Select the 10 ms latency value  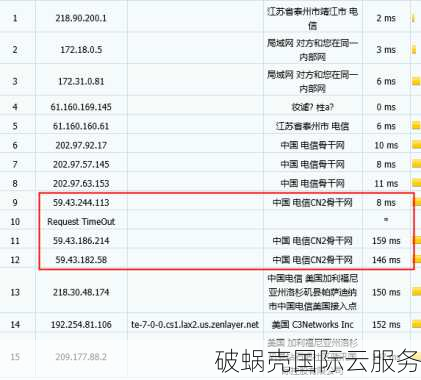click(386, 145)
